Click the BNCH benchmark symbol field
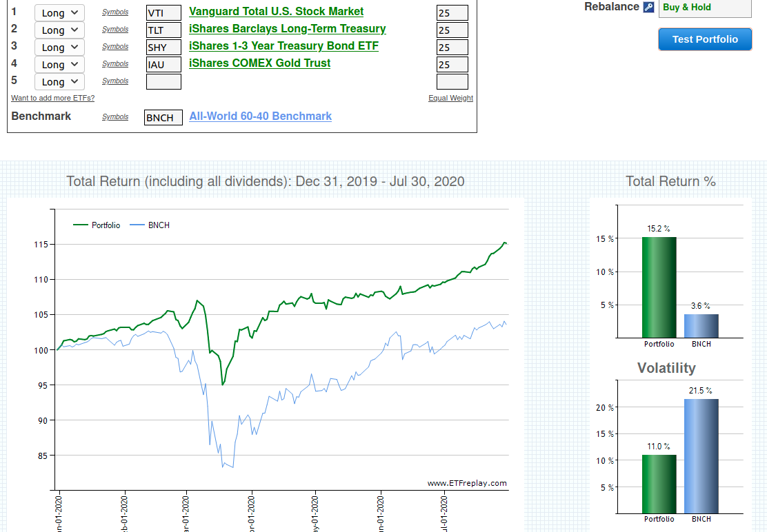Viewport: 767px width, 532px height. coord(163,117)
